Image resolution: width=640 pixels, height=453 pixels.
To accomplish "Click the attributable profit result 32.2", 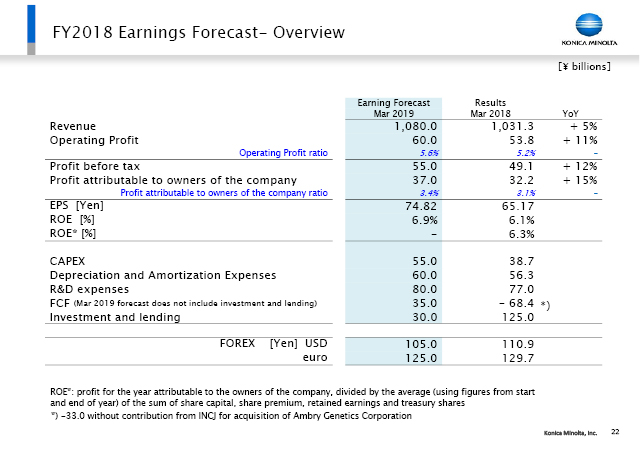I will point(522,180).
